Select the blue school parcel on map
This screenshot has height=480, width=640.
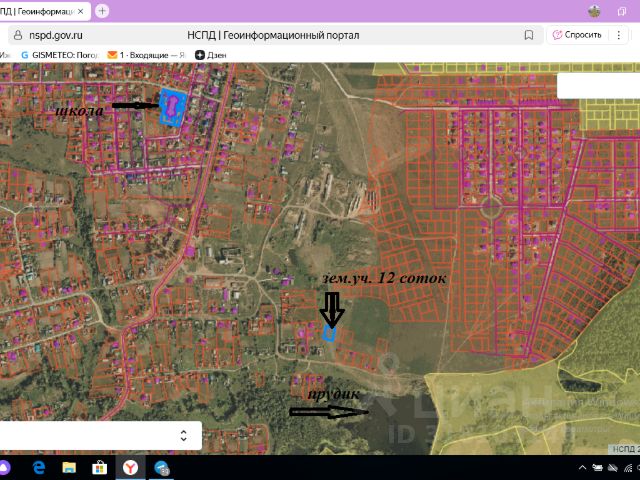click(x=172, y=106)
